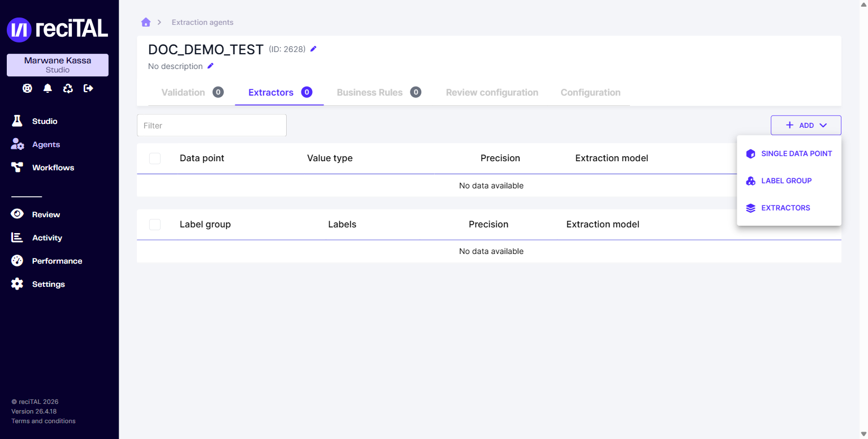868x439 pixels.
Task: Open notifications bell icon
Action: click(x=47, y=88)
